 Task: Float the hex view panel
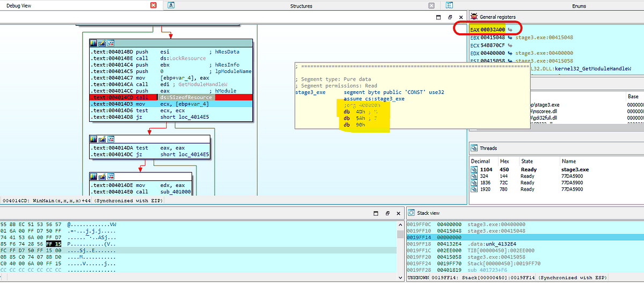point(388,213)
